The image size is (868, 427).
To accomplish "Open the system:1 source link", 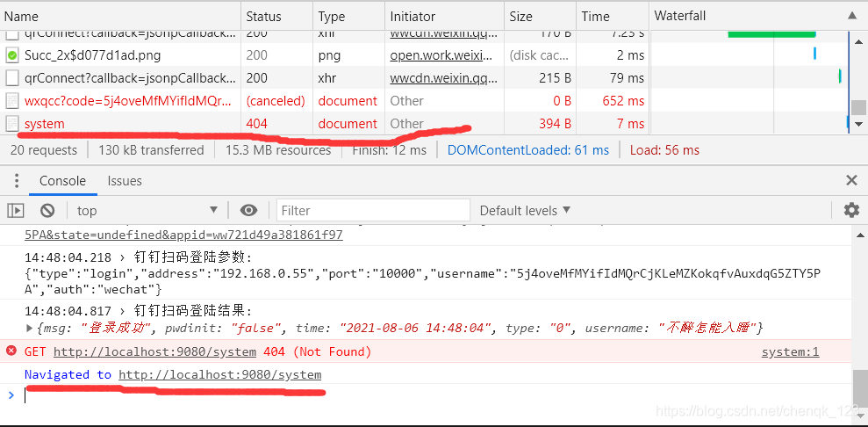I will [x=790, y=351].
